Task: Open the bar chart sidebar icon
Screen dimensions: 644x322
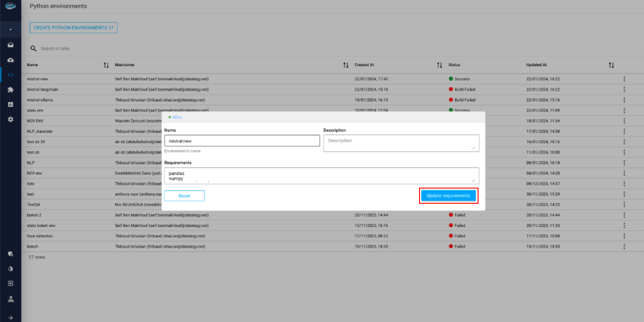Action: coord(11,104)
